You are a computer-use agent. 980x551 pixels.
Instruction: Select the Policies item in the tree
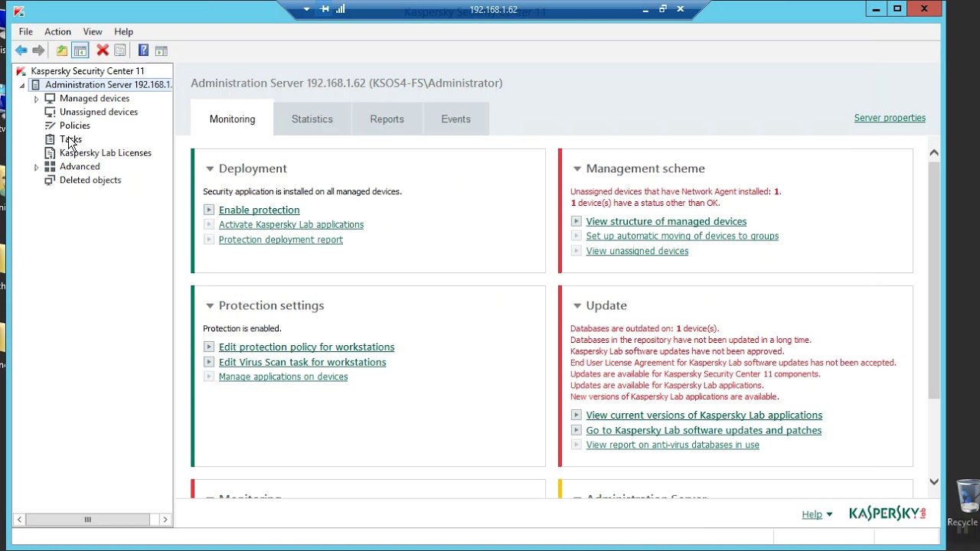point(75,126)
